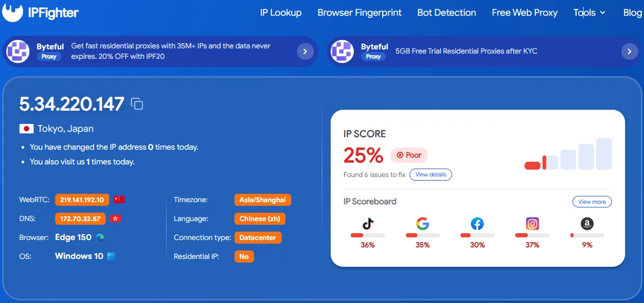The height and width of the screenshot is (303, 644).
Task: Click the Tokyo, Japan location text
Action: coord(66,129)
